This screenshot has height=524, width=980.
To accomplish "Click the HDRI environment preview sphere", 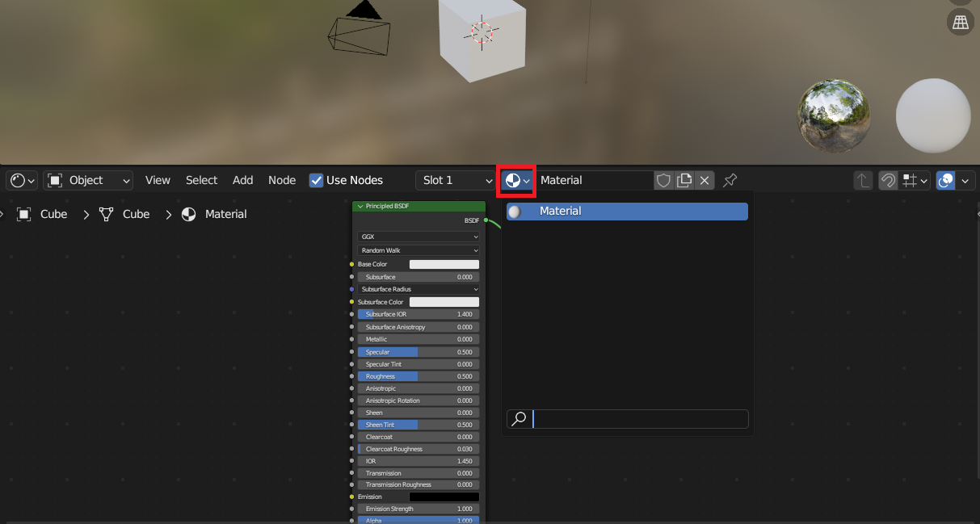I will 835,115.
